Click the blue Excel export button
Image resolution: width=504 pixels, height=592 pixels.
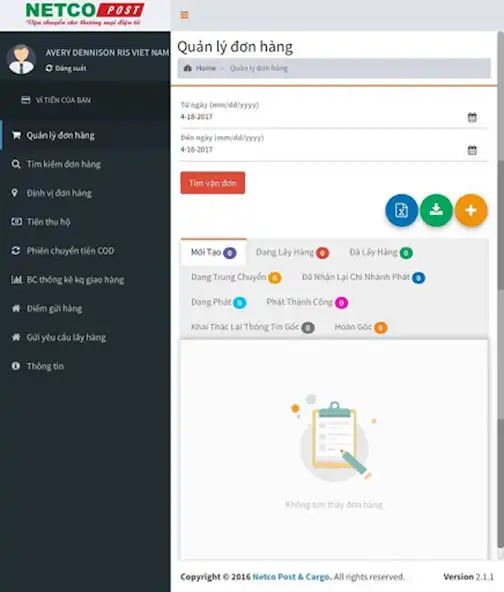pos(401,210)
